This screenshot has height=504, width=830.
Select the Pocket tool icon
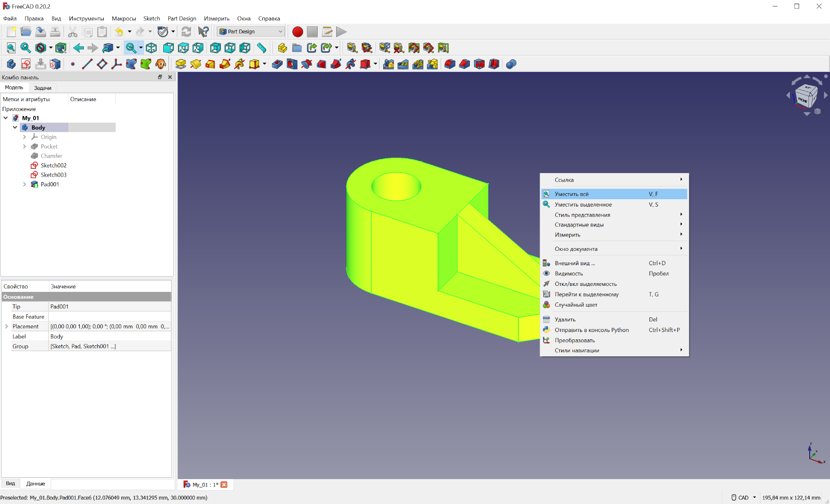(x=277, y=64)
